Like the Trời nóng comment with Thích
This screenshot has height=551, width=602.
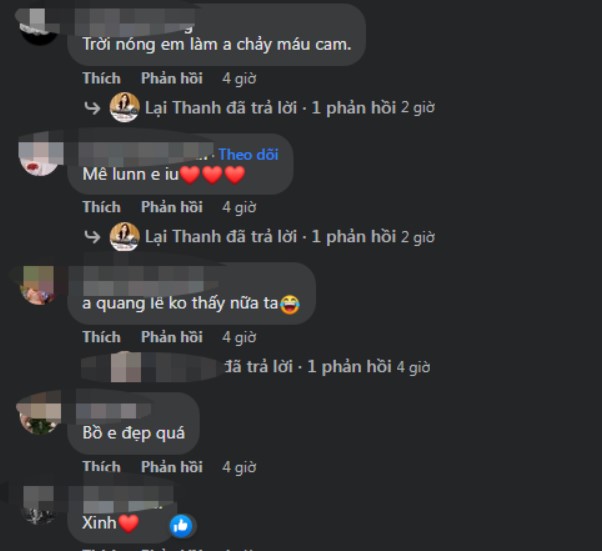tap(102, 78)
